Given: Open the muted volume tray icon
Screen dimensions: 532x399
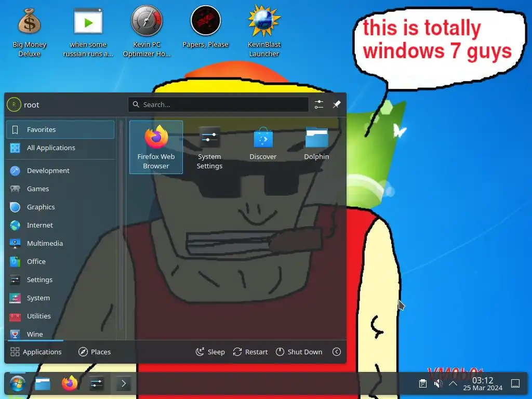Looking at the screenshot, I should tap(438, 384).
